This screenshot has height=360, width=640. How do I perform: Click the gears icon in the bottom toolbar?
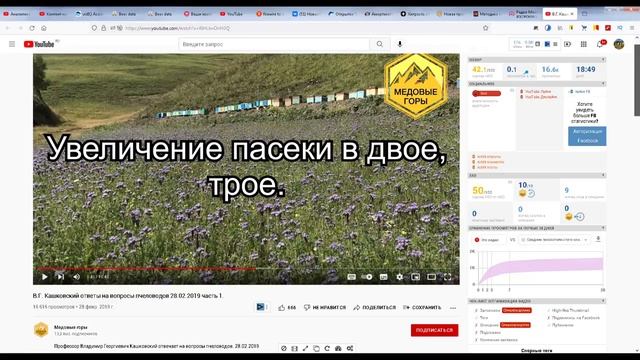350,348
